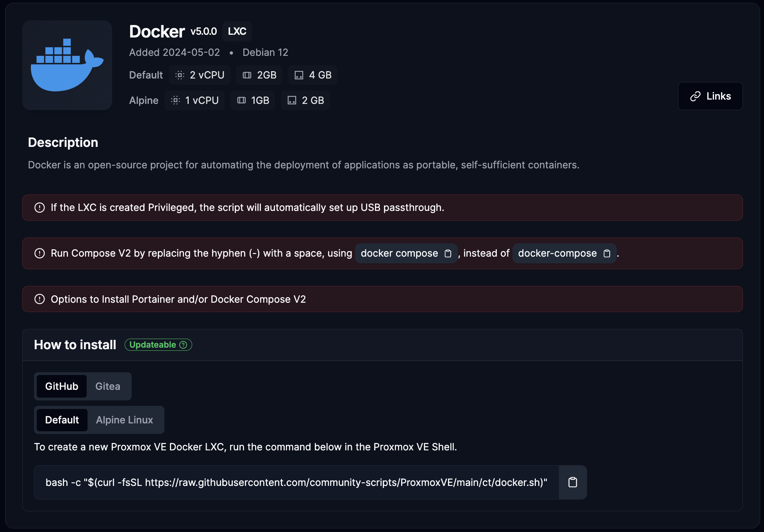Click Updateable badge help question icon
This screenshot has height=532, width=764.
tap(183, 345)
